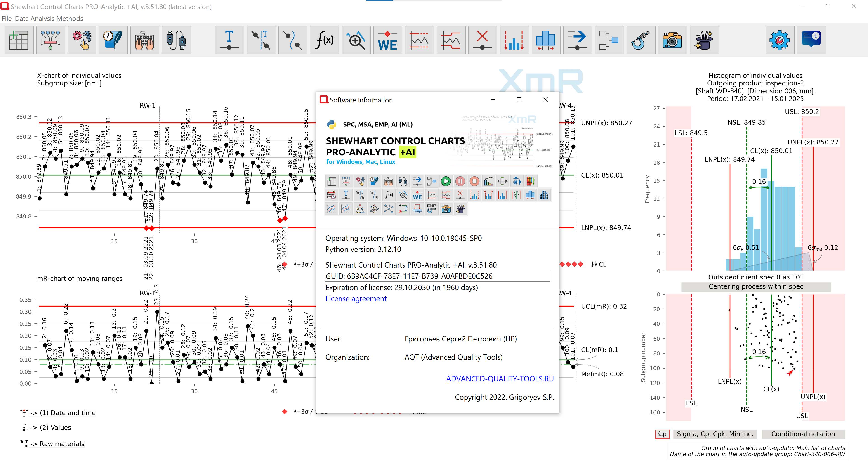Click the EMP micrometer icon in dialog
The width and height of the screenshot is (868, 464).
pyautogui.click(x=431, y=209)
